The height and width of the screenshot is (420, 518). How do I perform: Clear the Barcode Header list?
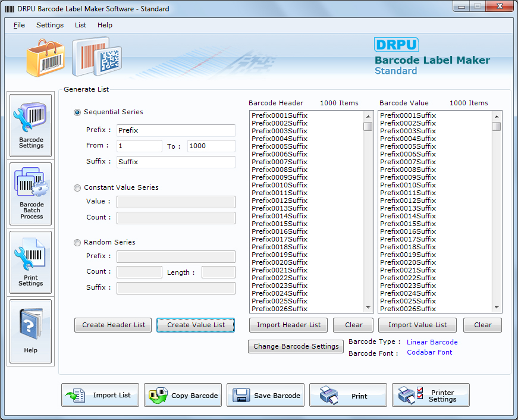click(353, 325)
